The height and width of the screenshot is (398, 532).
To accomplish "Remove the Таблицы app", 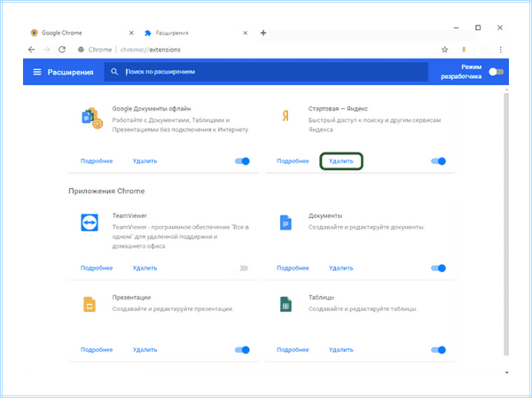I will pos(341,350).
